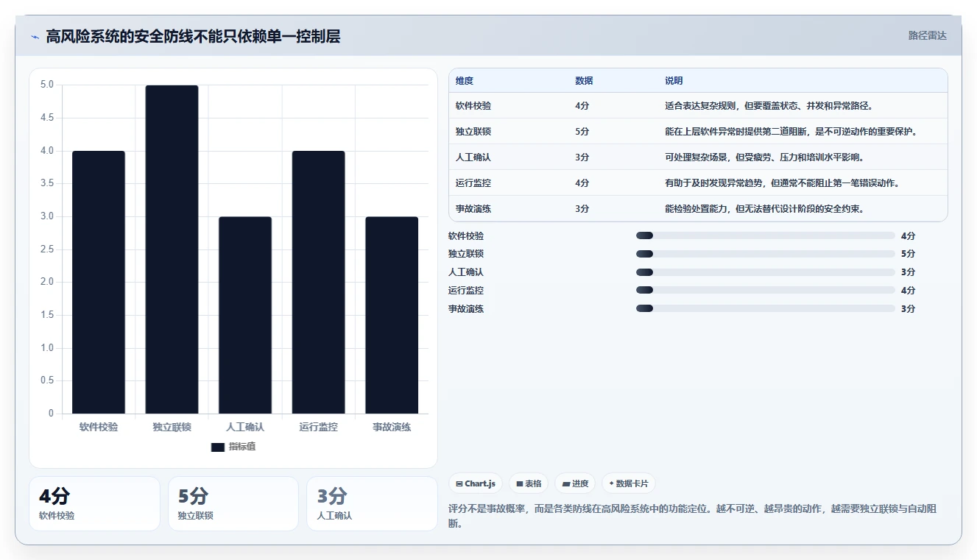Click the 路径雷达 label in header
The height and width of the screenshot is (560, 977).
point(927,35)
